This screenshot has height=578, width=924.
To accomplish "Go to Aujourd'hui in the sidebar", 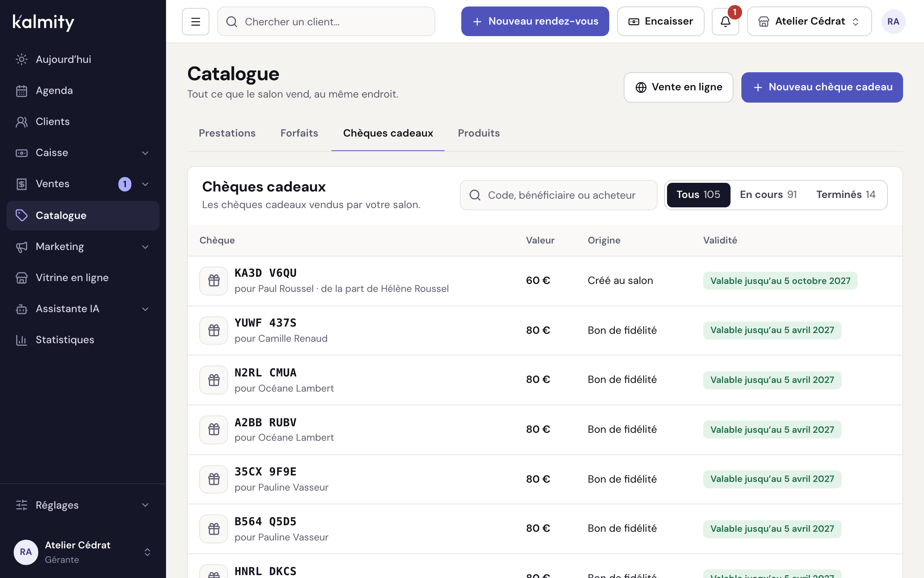I will point(83,59).
